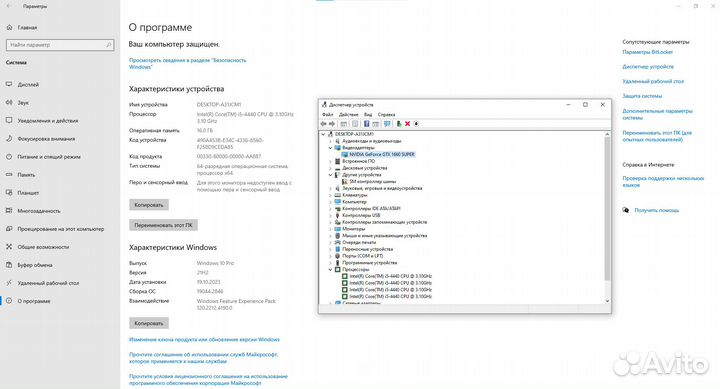This screenshot has height=389, width=720.
Task: Expand Встроенное ПО chevron
Action: tap(330, 161)
